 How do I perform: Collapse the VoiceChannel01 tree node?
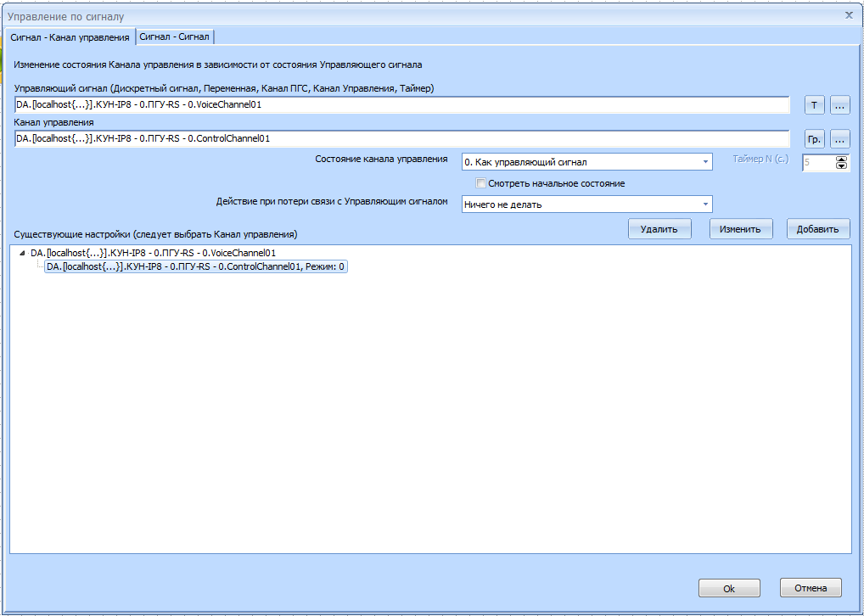[22, 253]
